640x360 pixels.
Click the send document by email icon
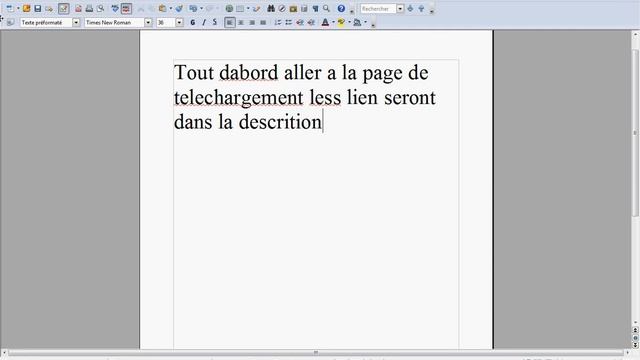point(49,9)
